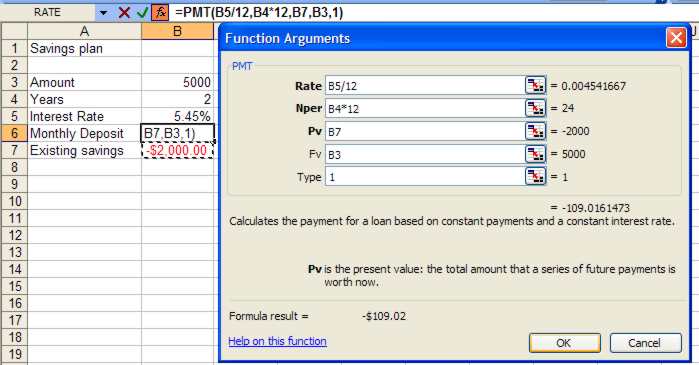Close the Function Arguments dialog
This screenshot has width=699, height=365.
pos(676,38)
